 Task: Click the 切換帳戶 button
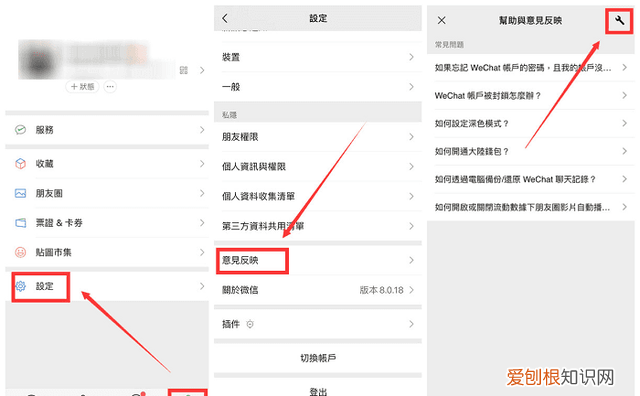[x=318, y=358]
